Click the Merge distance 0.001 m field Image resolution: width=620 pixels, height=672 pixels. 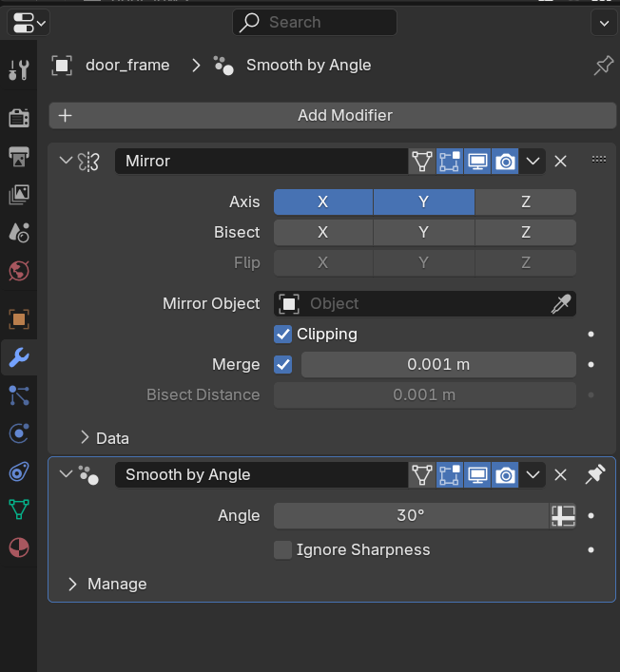click(438, 365)
